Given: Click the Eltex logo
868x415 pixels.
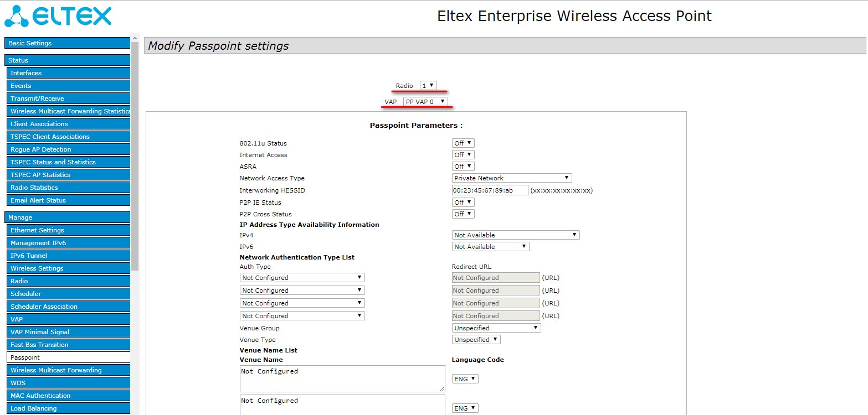Looking at the screenshot, I should (58, 17).
